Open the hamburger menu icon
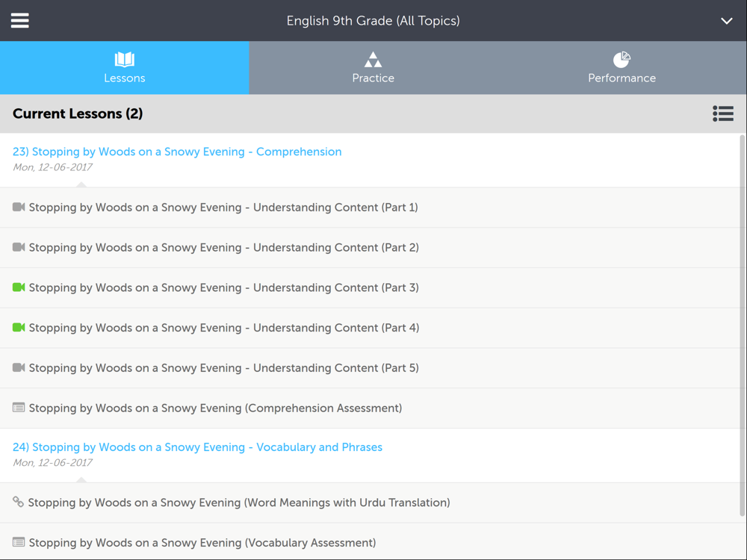Image resolution: width=747 pixels, height=560 pixels. 19,20
